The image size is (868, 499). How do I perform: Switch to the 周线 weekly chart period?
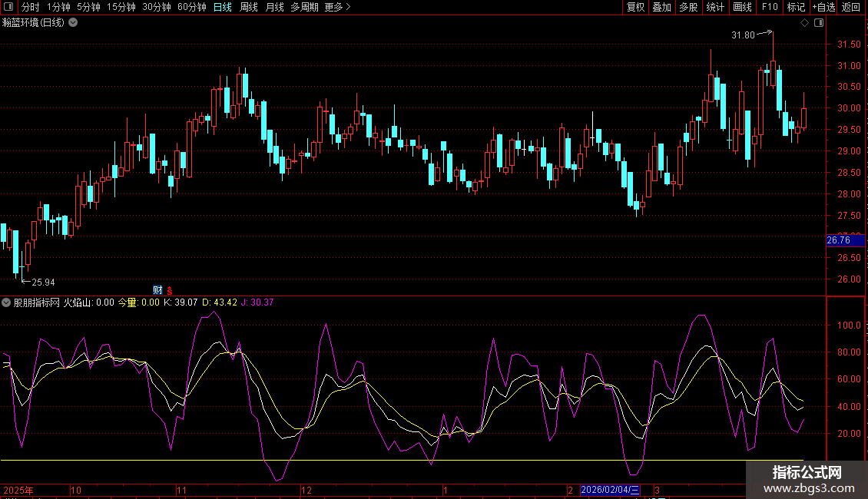(248, 7)
